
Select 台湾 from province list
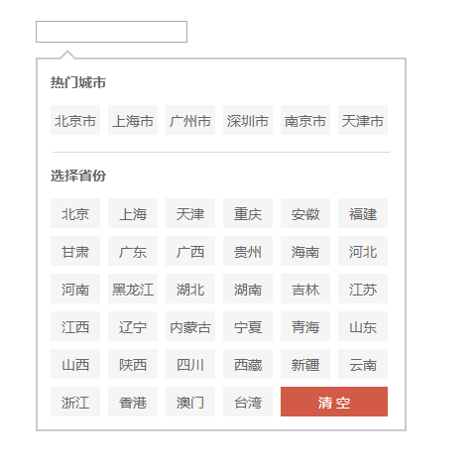coord(248,402)
